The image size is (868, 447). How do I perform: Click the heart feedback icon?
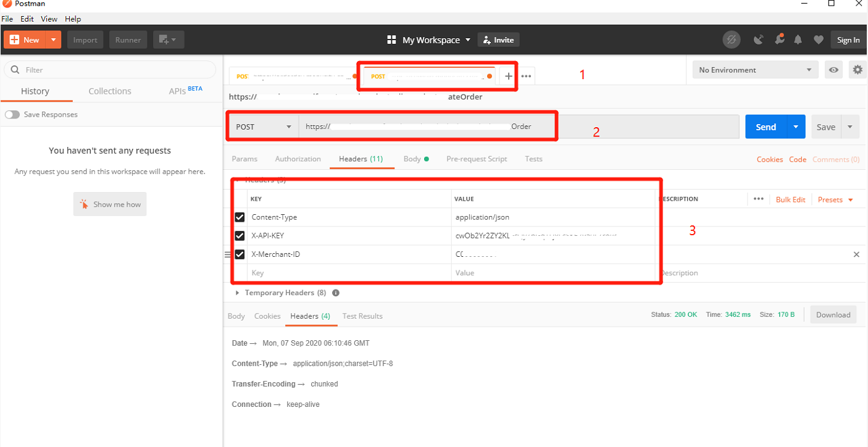click(819, 40)
